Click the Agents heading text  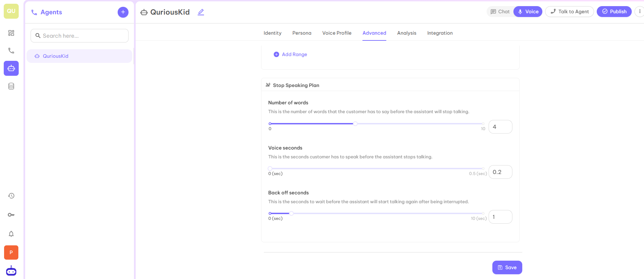tap(51, 12)
